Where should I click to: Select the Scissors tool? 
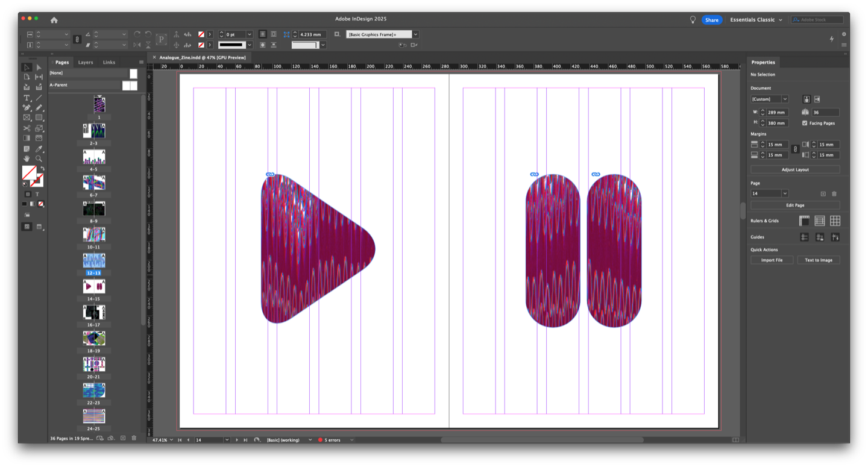coord(27,128)
